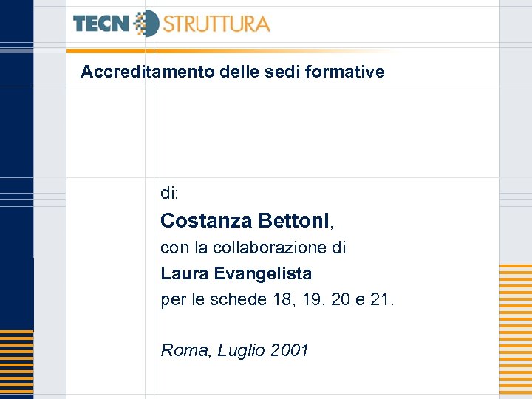Click the dark blue vertical bar on left
This screenshot has width=532, height=399.
tap(16, 148)
